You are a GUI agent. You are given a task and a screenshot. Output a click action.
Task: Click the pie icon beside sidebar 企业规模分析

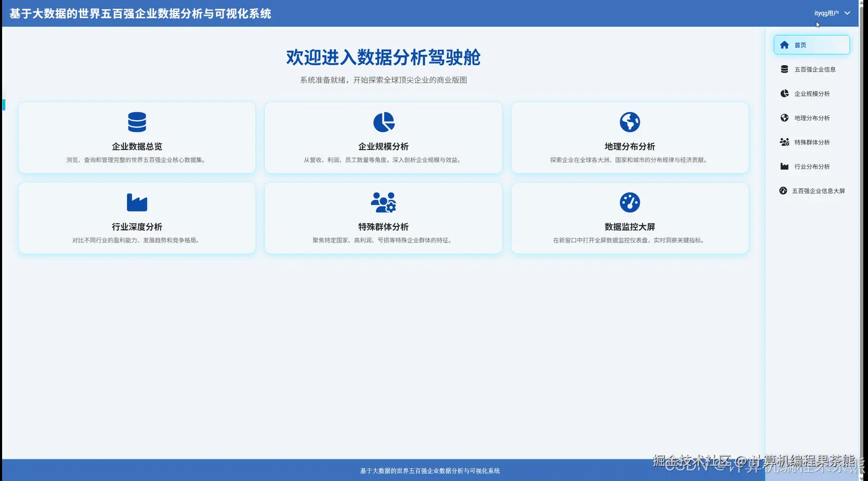click(785, 93)
